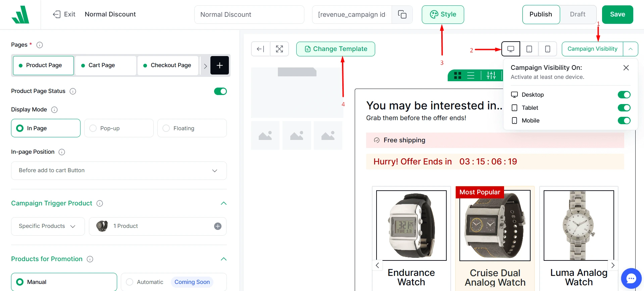644x291 pixels.
Task: Open live chat bubble
Action: (x=631, y=278)
